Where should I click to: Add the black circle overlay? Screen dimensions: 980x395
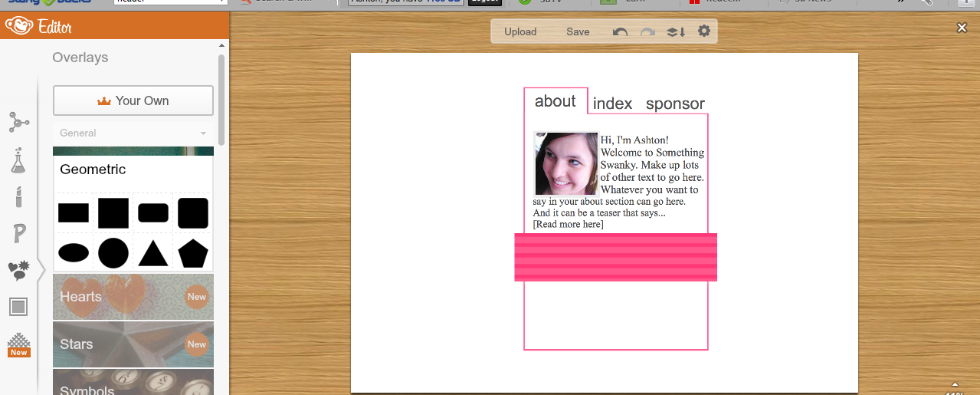[113, 252]
